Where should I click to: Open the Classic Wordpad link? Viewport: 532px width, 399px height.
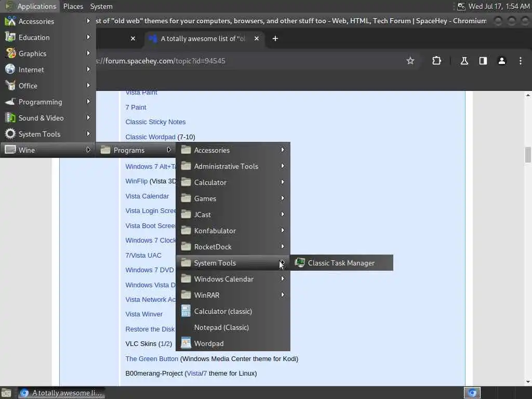(x=150, y=137)
